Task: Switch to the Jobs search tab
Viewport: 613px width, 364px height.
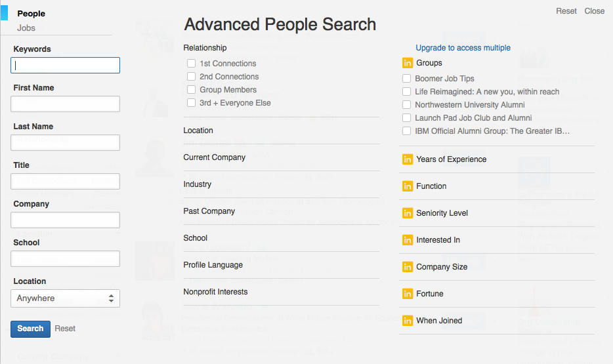Action: (26, 28)
